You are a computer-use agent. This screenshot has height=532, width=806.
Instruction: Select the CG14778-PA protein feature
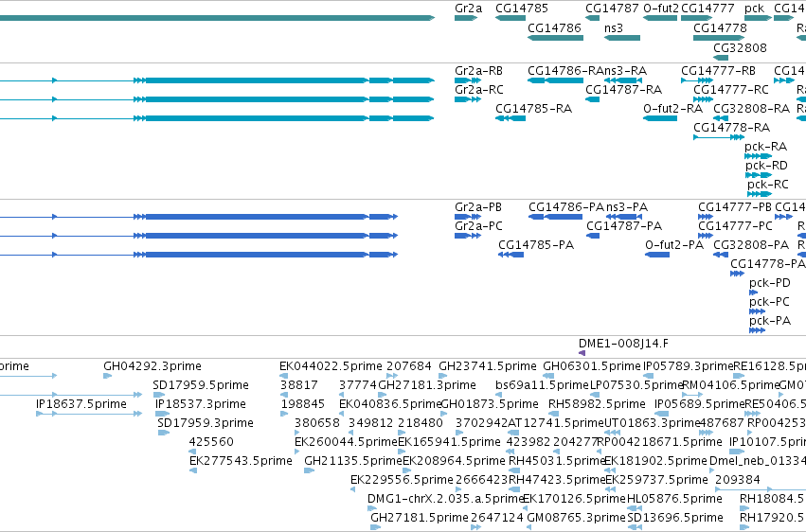738,274
